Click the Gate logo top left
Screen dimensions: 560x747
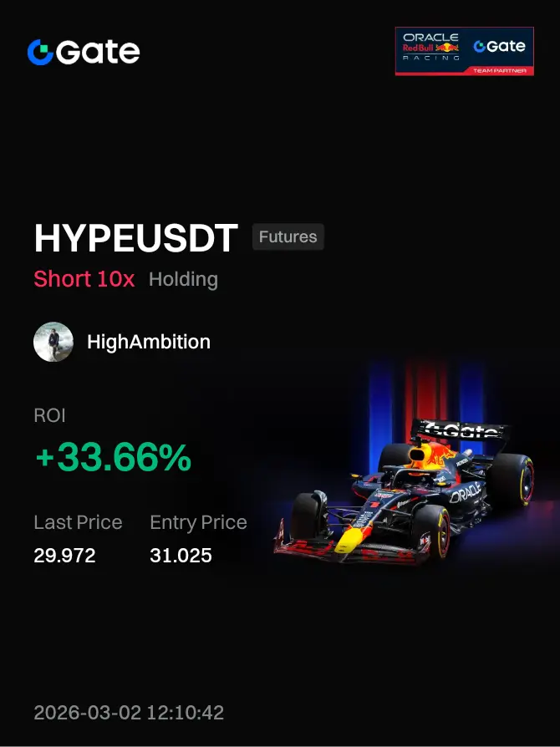84,52
